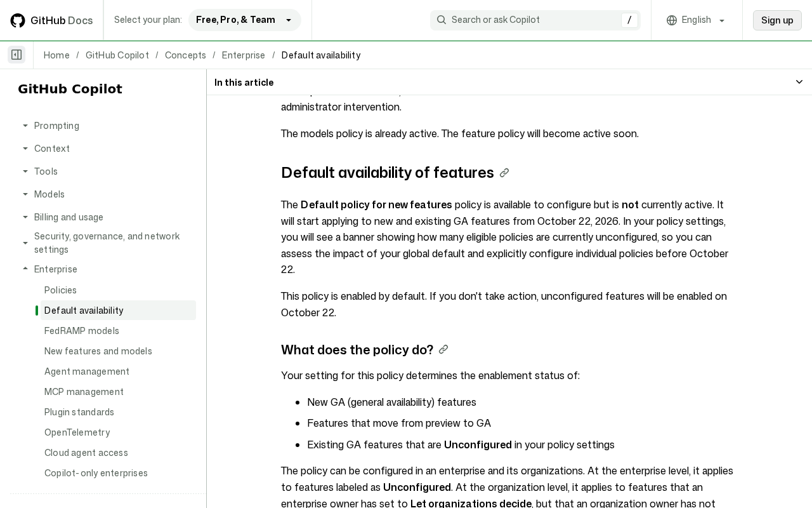Select Default availability in sidebar

point(118,311)
